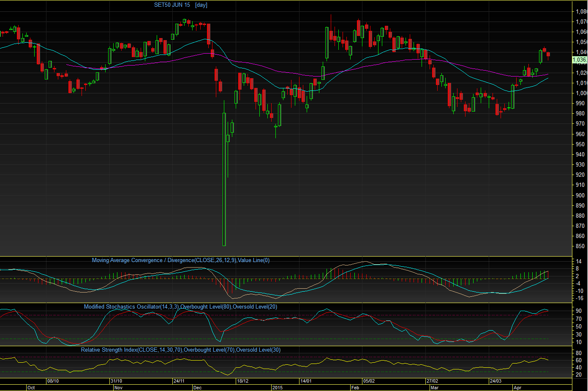The height and width of the screenshot is (391, 588).
Task: Click the 14 value on MACD scale
Action: 579,261
